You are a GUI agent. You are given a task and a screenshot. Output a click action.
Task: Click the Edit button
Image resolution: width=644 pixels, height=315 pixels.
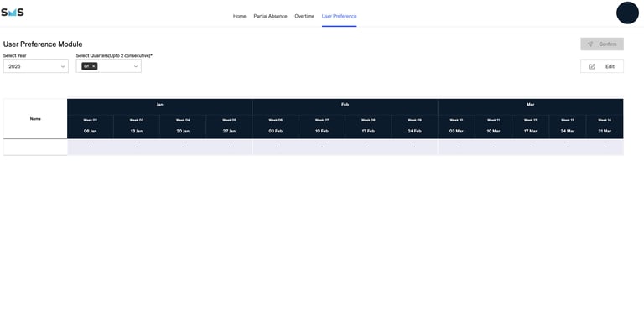tap(602, 66)
